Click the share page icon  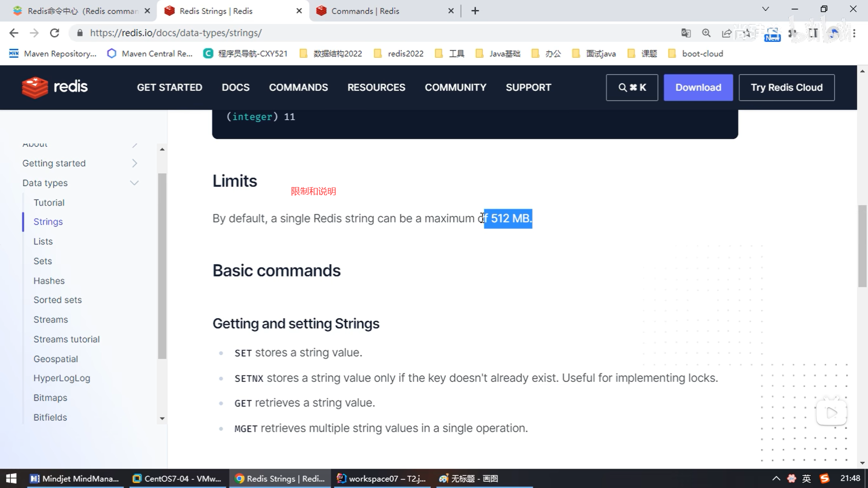[726, 33]
